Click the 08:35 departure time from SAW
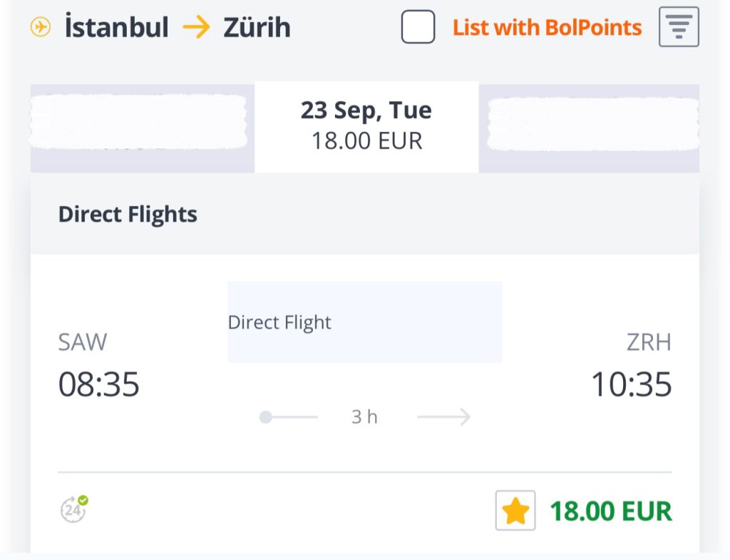The width and height of the screenshot is (730, 560). 99,385
